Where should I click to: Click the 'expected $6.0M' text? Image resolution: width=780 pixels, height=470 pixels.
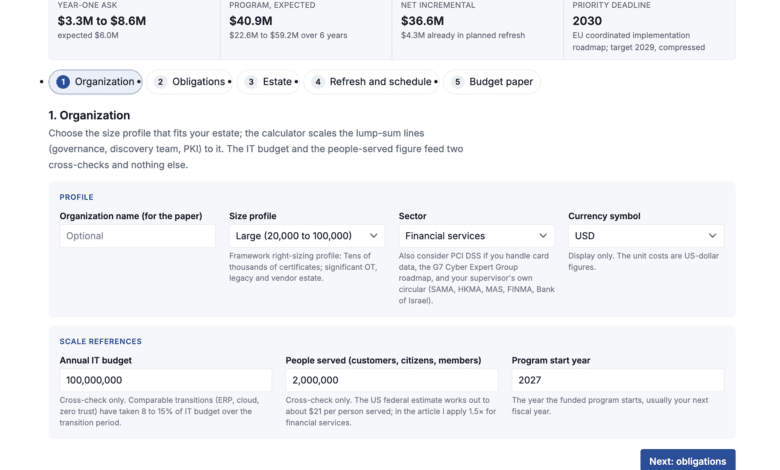pos(88,35)
